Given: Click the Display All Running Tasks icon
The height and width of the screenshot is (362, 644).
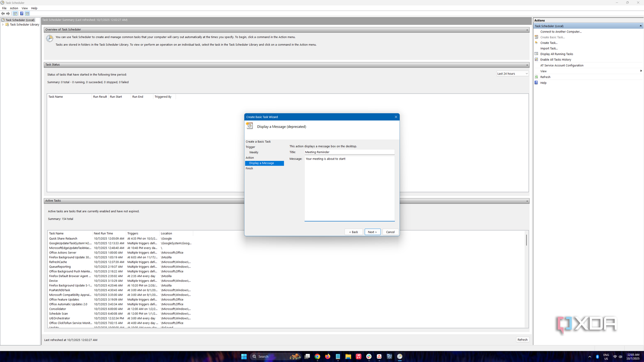Looking at the screenshot, I should point(536,54).
